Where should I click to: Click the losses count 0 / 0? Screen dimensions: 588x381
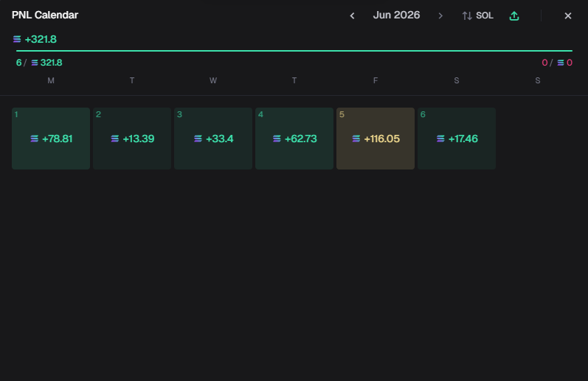(557, 63)
